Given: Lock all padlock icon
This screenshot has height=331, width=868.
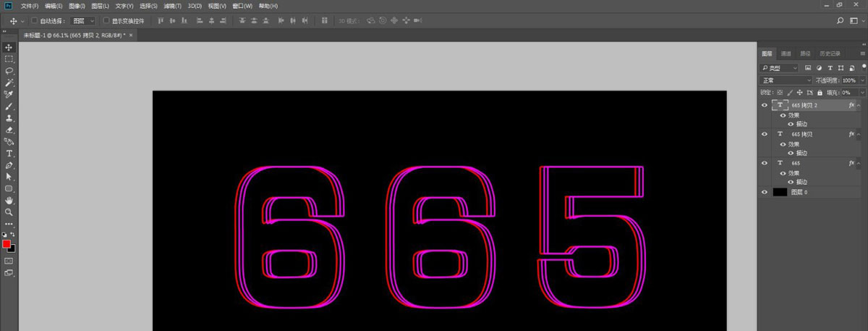Looking at the screenshot, I should 819,93.
